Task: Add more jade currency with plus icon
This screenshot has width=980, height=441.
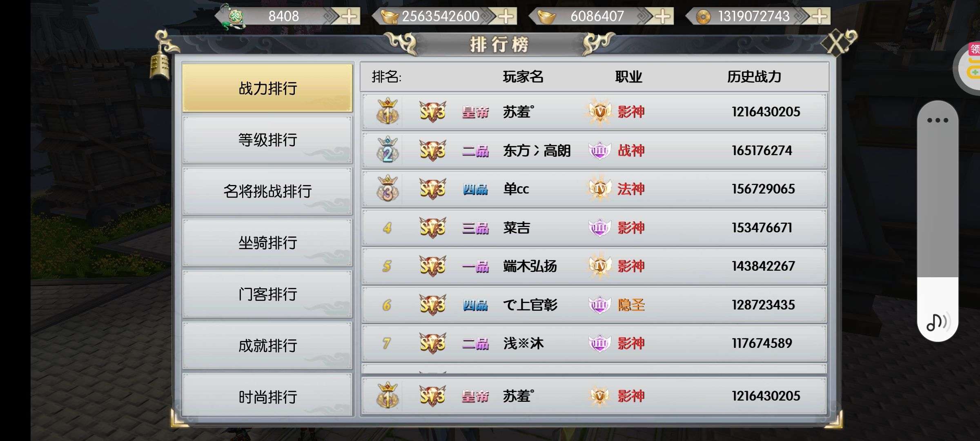Action: coord(349,16)
